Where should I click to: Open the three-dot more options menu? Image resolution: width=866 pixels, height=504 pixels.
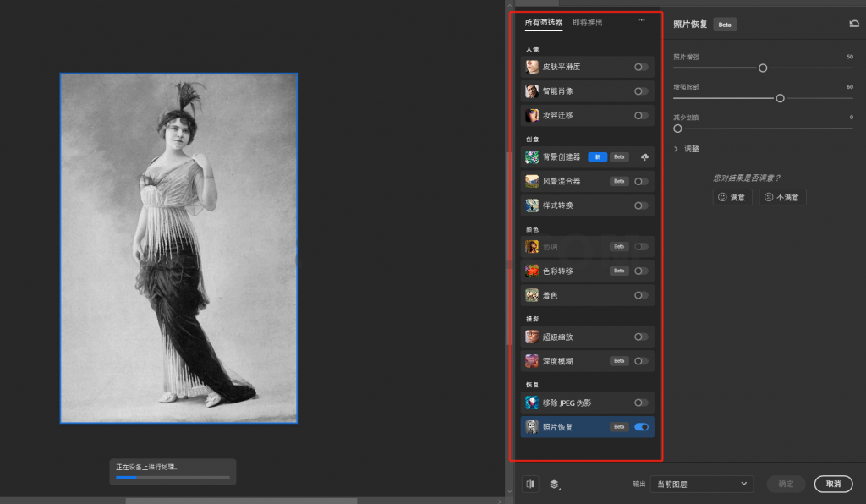coord(641,20)
